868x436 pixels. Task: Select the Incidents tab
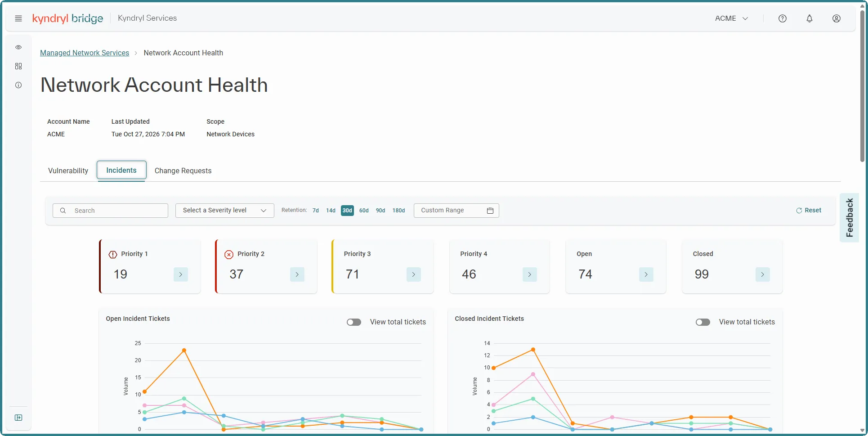click(x=121, y=171)
